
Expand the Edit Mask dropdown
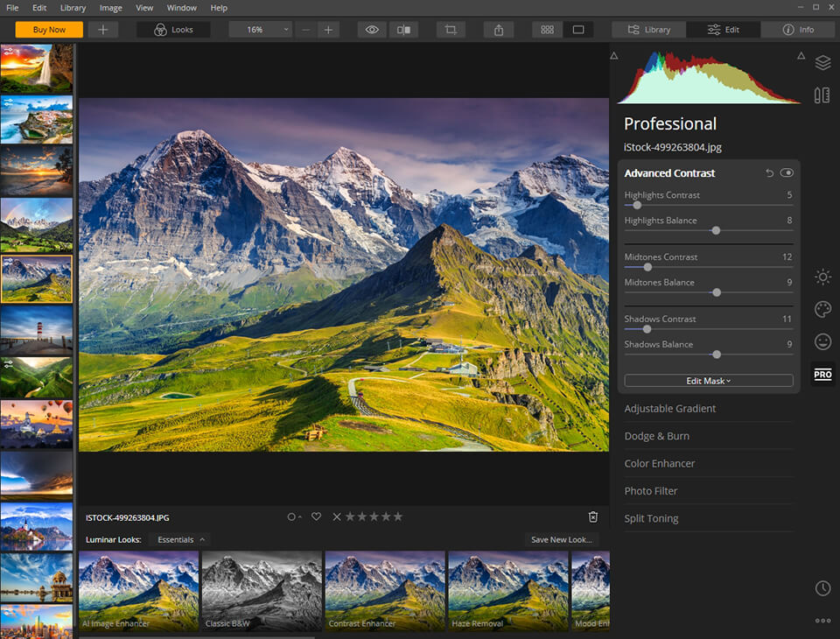[708, 381]
